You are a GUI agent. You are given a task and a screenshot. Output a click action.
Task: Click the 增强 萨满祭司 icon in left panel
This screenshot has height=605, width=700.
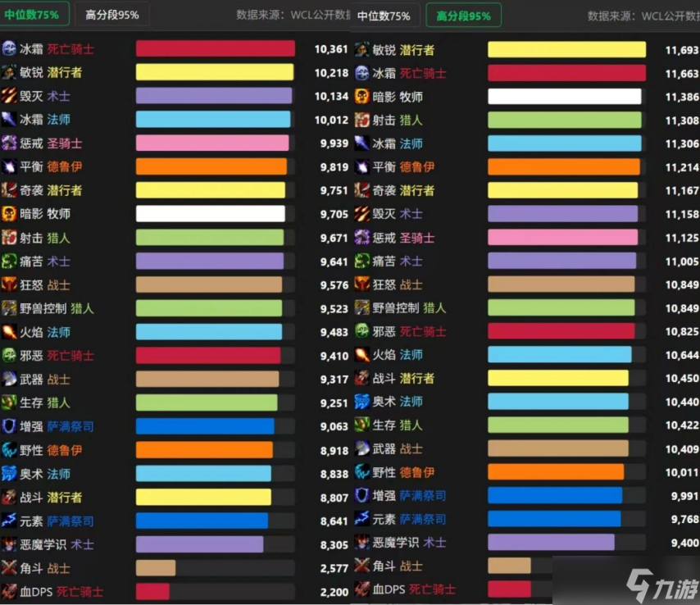point(9,426)
